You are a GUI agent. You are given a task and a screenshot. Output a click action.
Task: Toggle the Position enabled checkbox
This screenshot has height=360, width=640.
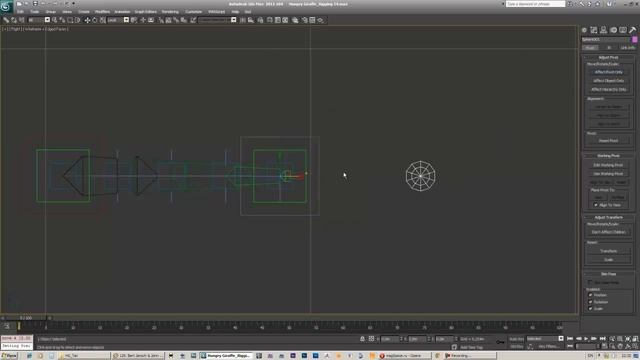tap(590, 295)
